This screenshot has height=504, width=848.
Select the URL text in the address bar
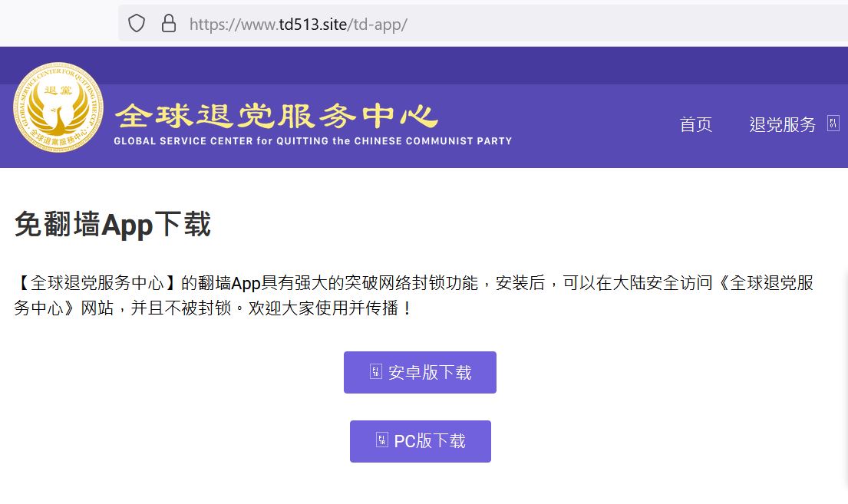coord(298,24)
